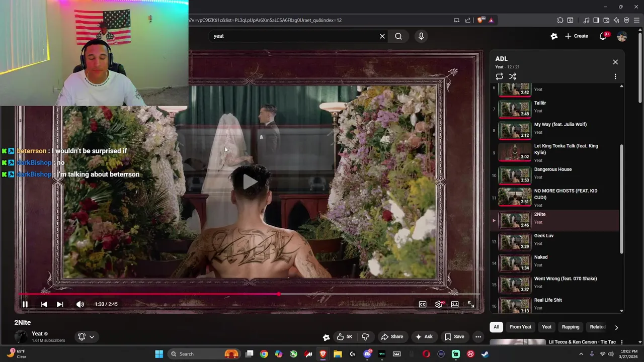644x362 pixels.
Task: Play 'Tallër' from the playlist
Action: pos(554,109)
